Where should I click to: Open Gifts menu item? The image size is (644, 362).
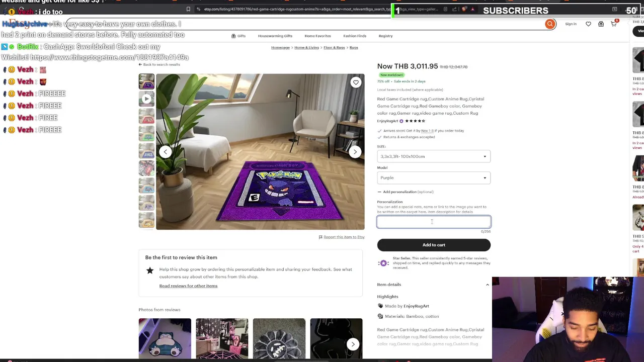tap(238, 36)
